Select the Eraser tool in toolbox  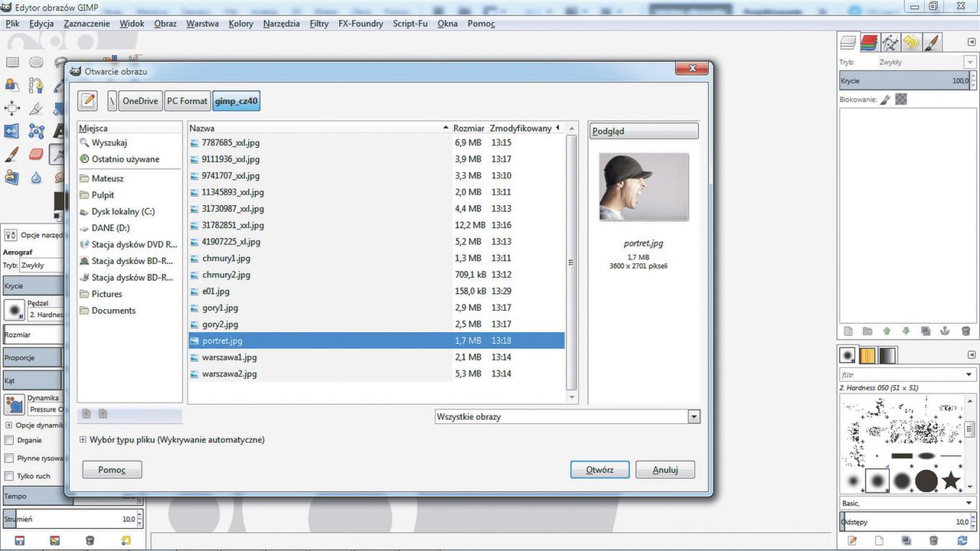[x=36, y=155]
